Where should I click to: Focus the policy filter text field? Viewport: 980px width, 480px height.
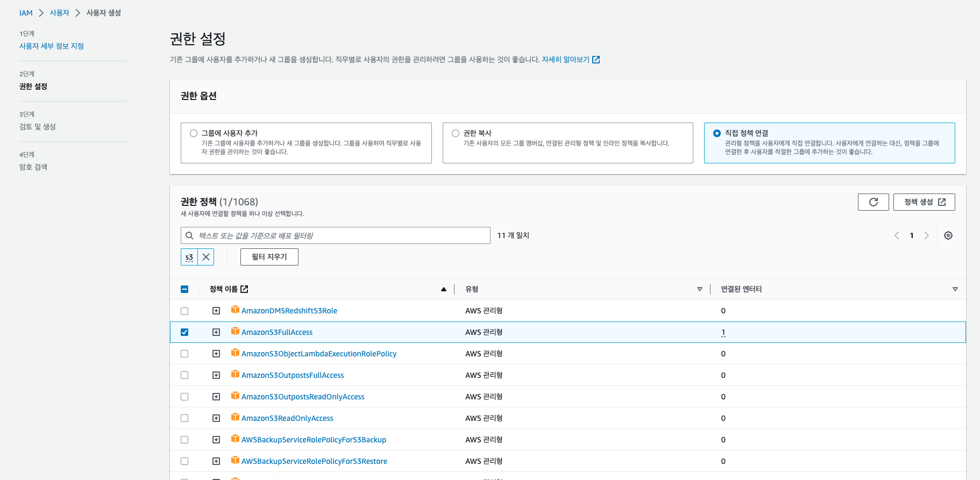(336, 235)
